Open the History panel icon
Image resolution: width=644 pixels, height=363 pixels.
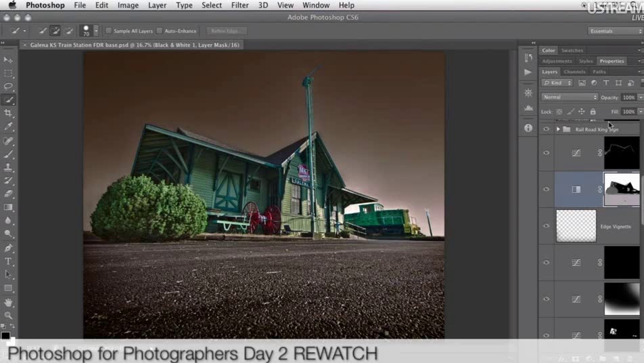pyautogui.click(x=528, y=58)
